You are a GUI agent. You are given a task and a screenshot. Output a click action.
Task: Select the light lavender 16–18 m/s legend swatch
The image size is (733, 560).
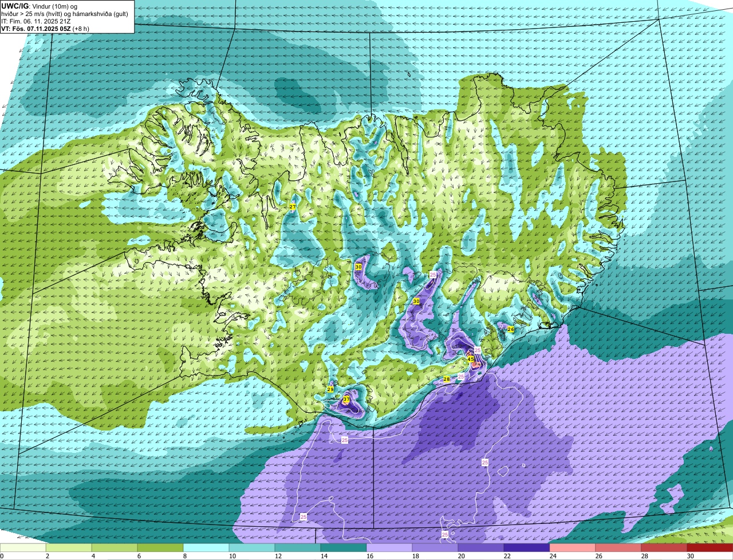click(389, 548)
